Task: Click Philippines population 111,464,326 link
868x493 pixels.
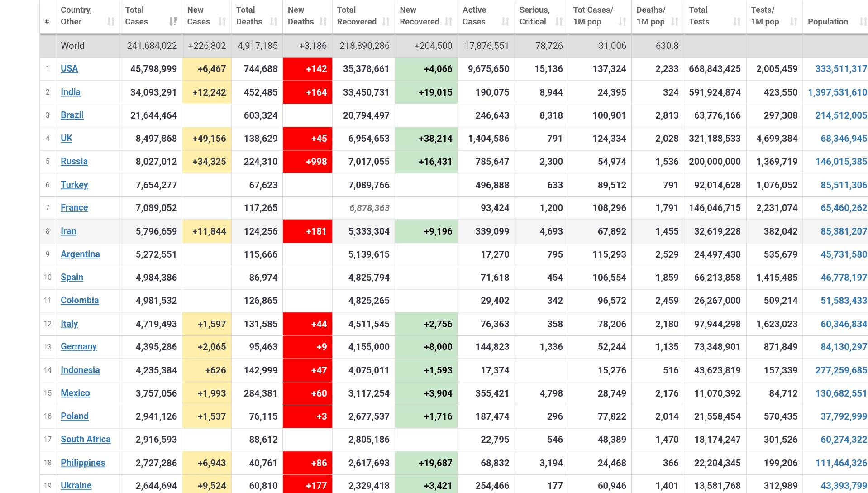Action: [841, 463]
